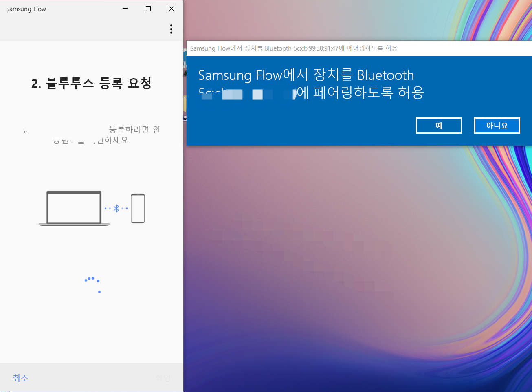Screen dimensions: 532x392
Task: Click the pairing dialog title bar text
Action: [294, 48]
